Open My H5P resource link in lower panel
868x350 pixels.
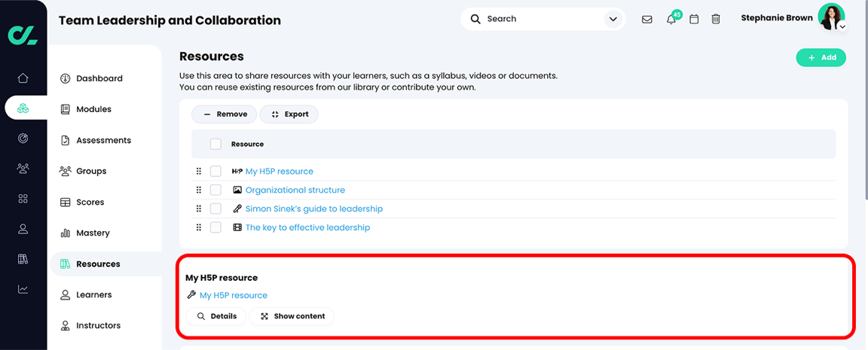tap(233, 295)
